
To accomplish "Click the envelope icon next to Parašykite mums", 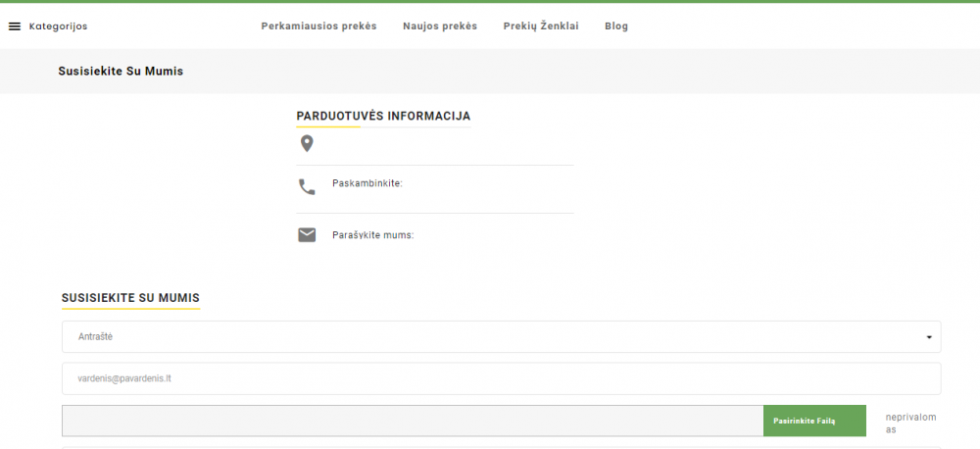I will pos(307,235).
